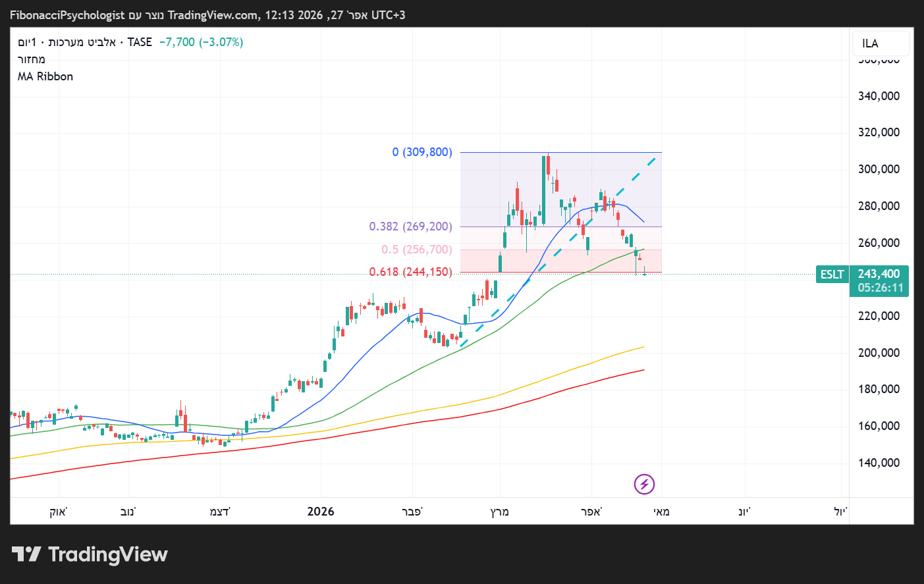924x584 pixels.
Task: Click the מרץ month label on time axis
Action: click(500, 512)
